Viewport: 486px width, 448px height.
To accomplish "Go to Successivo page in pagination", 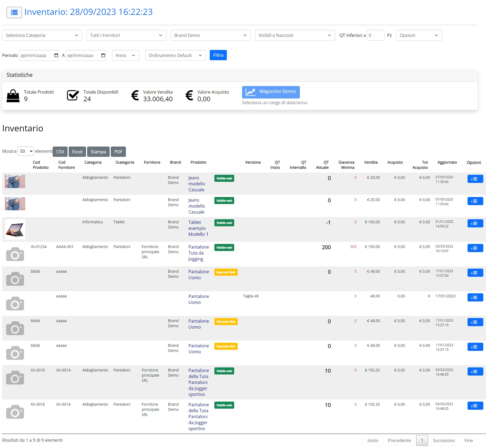I will point(444,440).
